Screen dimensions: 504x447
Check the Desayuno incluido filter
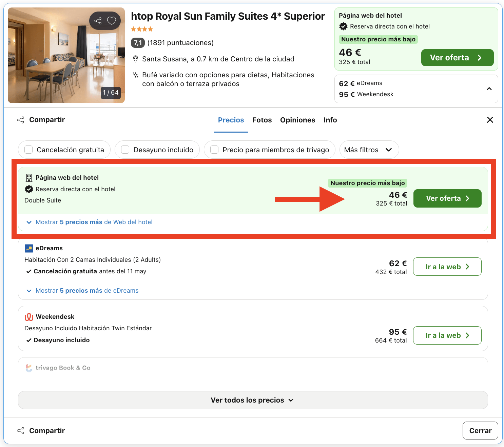[x=125, y=150]
